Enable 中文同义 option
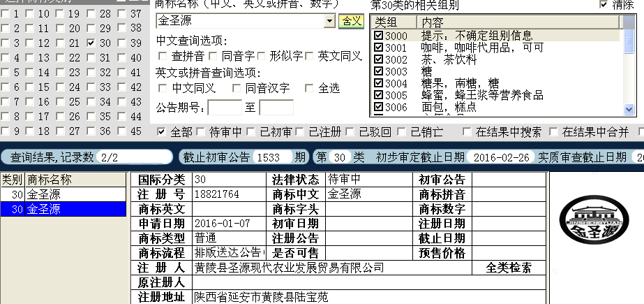The width and height of the screenshot is (644, 304). point(163,88)
